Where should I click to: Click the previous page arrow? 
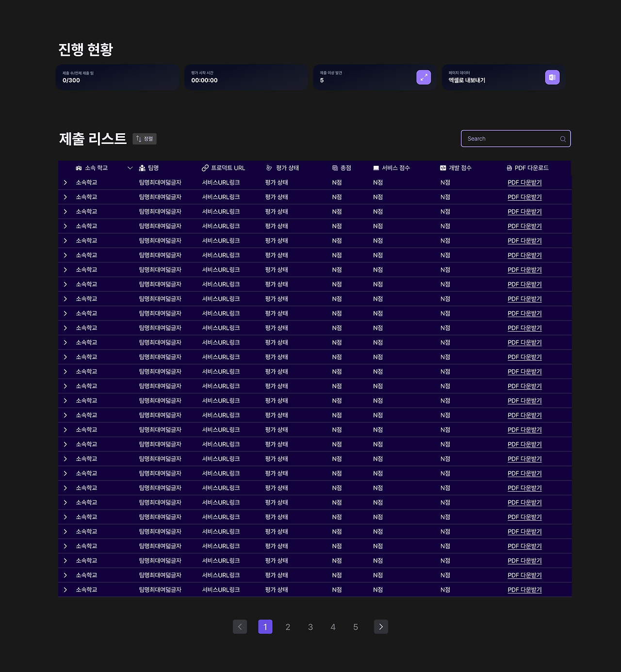[240, 626]
